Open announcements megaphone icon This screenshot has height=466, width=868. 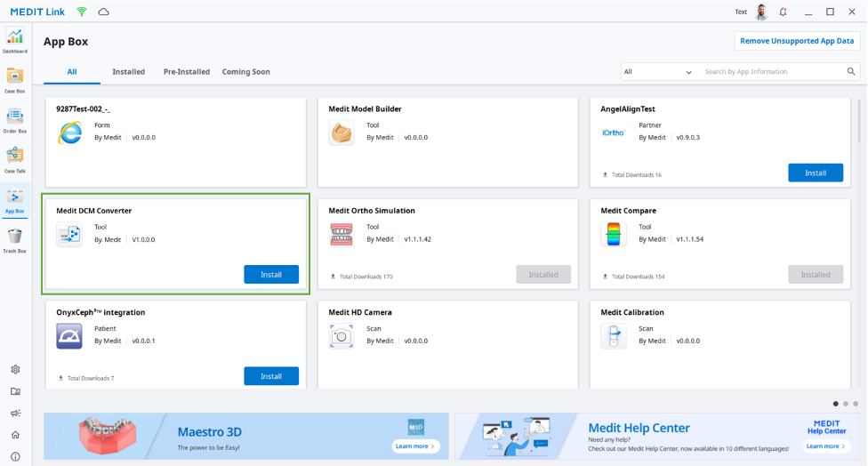coord(15,413)
